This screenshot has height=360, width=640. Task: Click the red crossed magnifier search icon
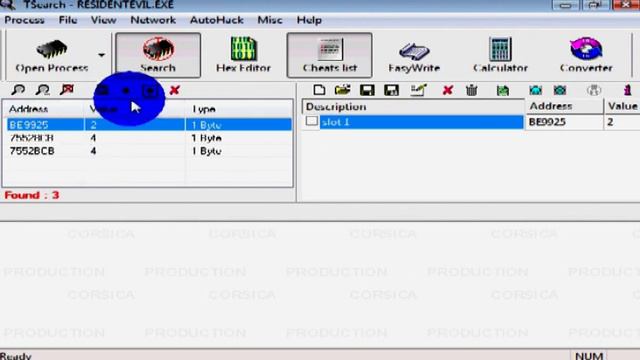click(67, 90)
